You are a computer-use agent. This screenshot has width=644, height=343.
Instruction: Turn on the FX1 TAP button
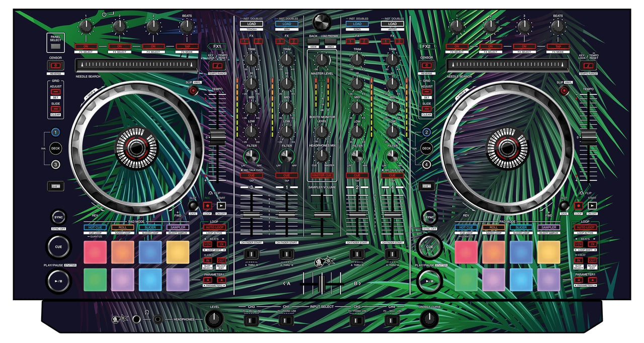[x=187, y=46]
